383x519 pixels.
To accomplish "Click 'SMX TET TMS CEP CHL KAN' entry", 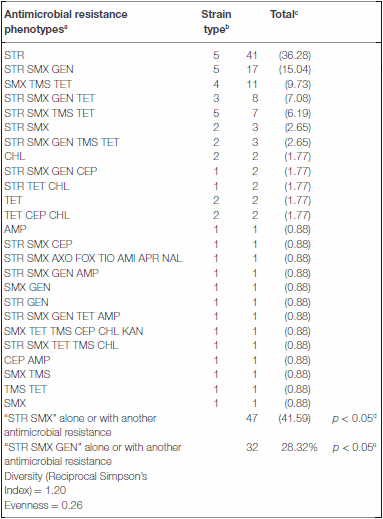I will point(74,331).
